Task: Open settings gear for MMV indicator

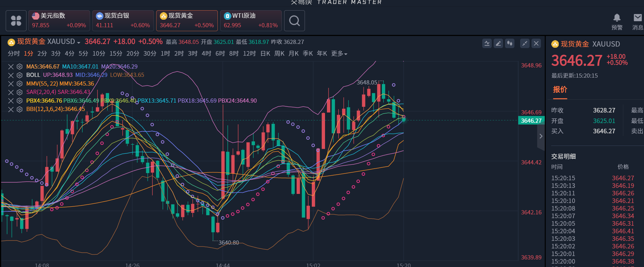Action: (x=19, y=84)
